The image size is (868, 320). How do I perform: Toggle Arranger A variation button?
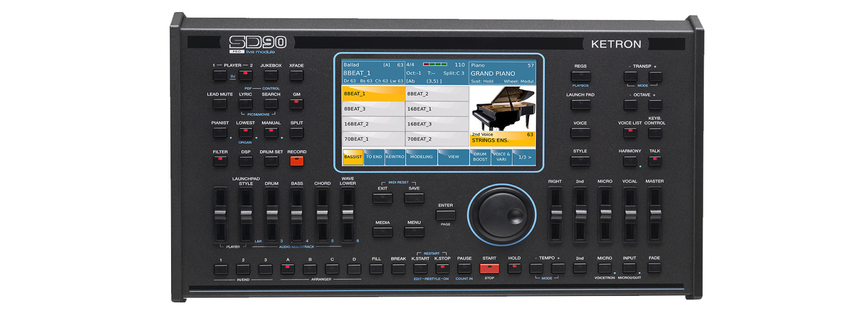pyautogui.click(x=287, y=268)
